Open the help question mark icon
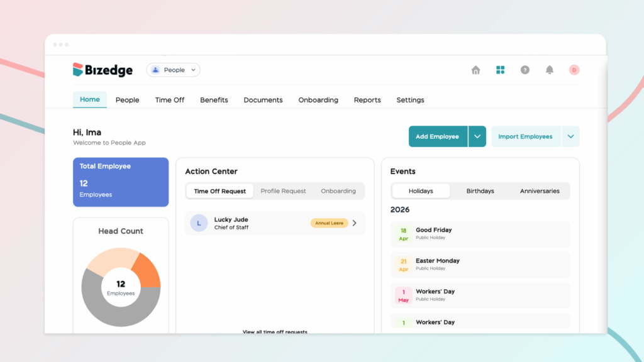 coord(525,70)
